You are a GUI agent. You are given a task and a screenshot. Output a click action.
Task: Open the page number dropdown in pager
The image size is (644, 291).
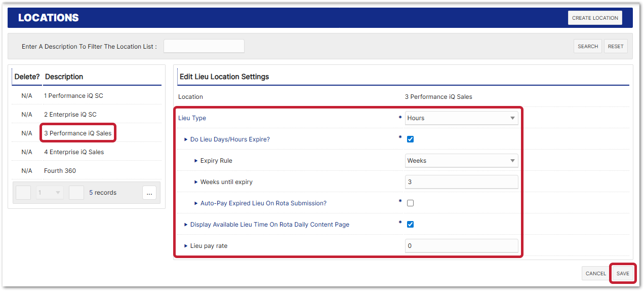tap(50, 193)
